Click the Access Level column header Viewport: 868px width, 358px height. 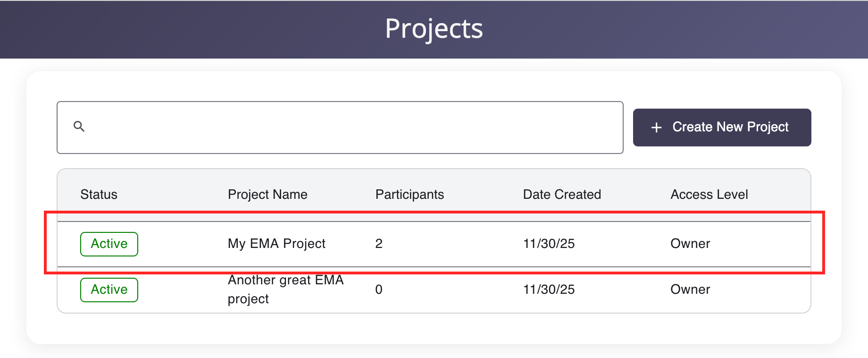(x=709, y=194)
